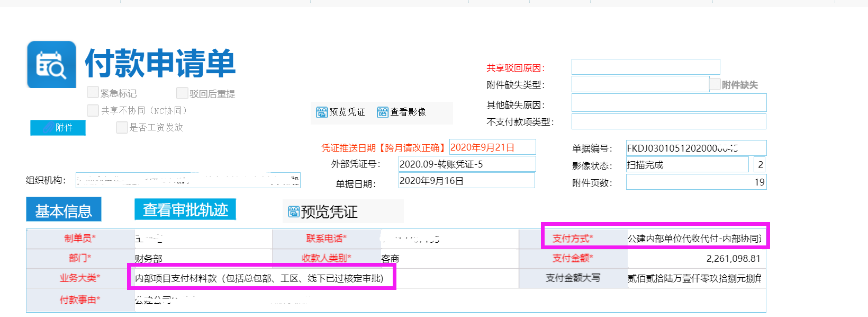
Task: Click the 查看影像 image viewer icon
Action: [382, 112]
